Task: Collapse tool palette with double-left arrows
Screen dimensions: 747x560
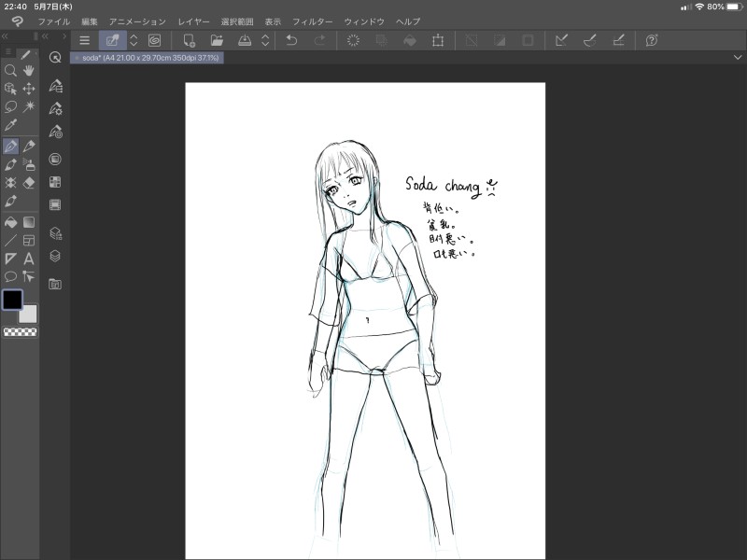Action: [x=5, y=36]
